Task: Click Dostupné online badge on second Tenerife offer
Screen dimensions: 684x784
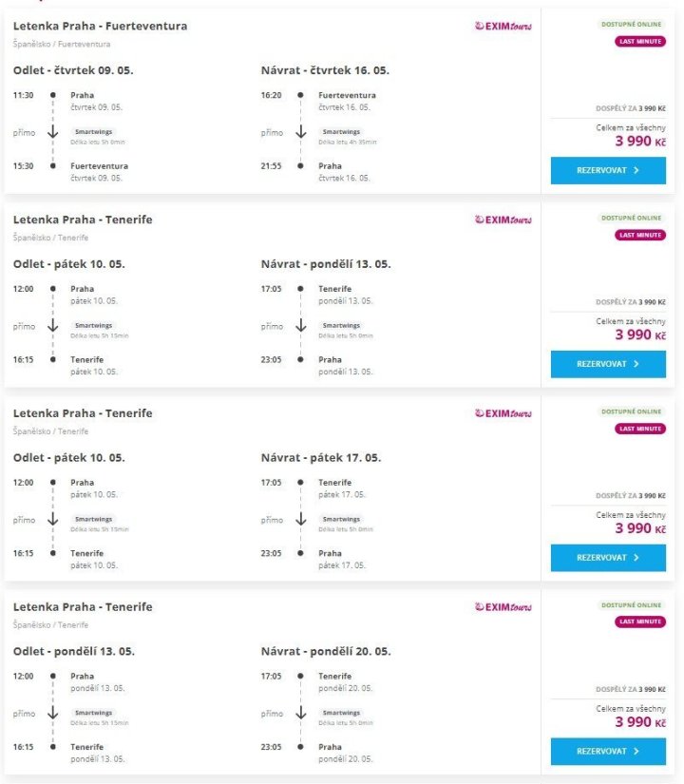Action: [x=632, y=411]
